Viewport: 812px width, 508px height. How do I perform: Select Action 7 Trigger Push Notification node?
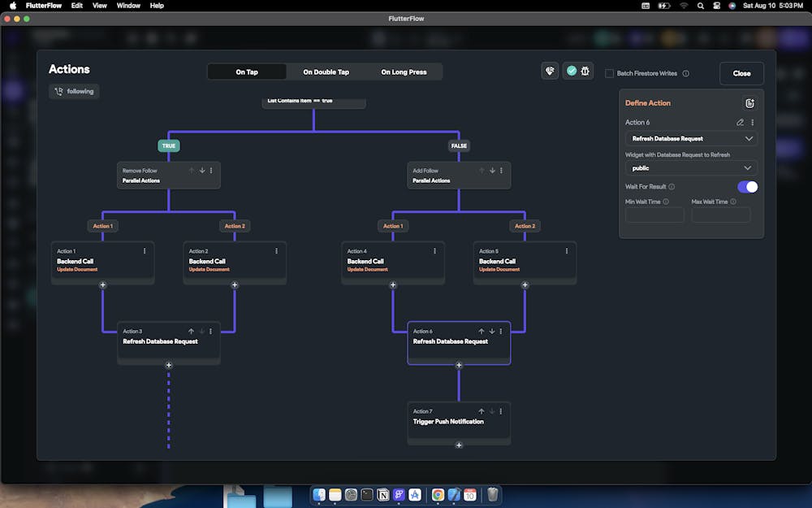click(459, 423)
